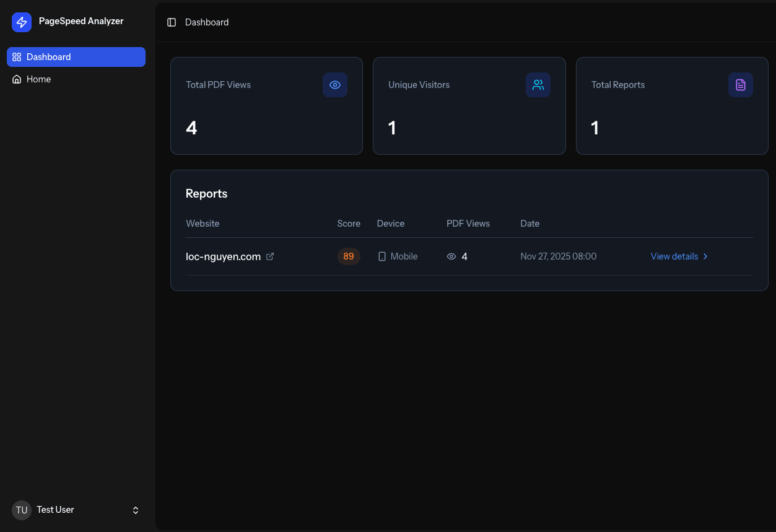Click the eye icon on Total PDF Views card
This screenshot has width=776, height=532.
tap(335, 85)
